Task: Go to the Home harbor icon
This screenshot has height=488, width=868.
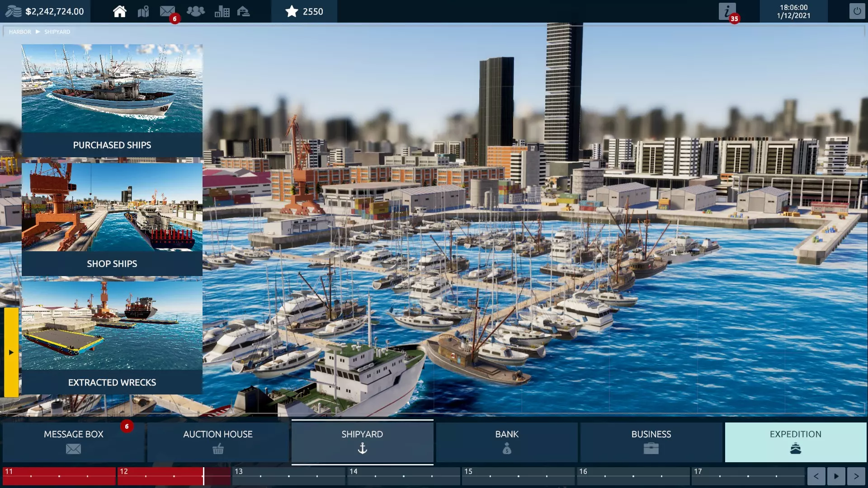Action: (x=119, y=11)
